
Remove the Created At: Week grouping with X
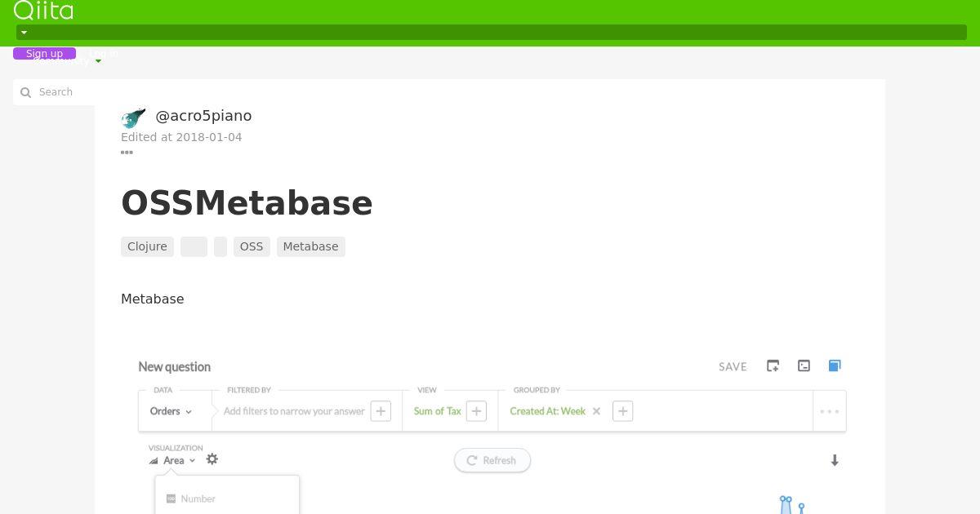coord(596,411)
